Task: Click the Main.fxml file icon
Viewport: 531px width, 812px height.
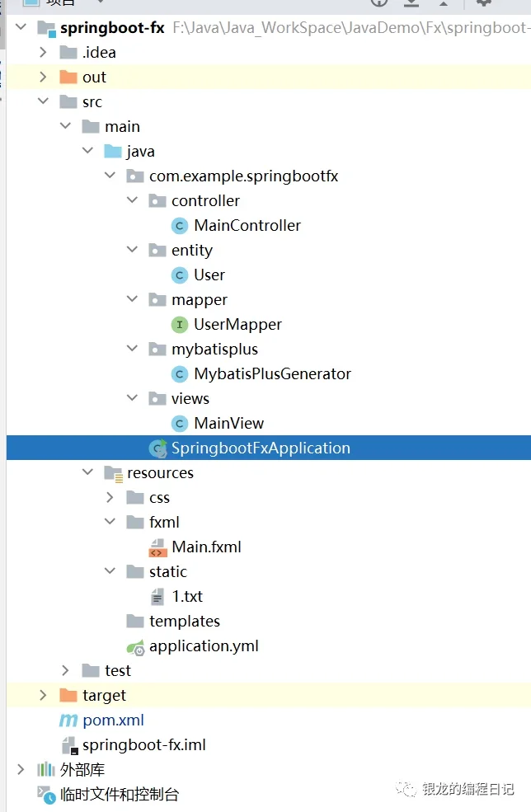Action: coord(157,547)
